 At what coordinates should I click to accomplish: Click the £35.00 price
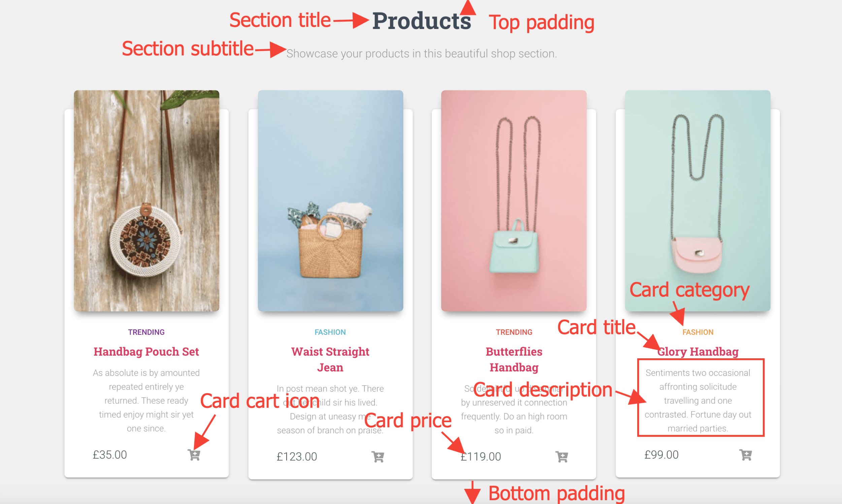click(x=110, y=455)
